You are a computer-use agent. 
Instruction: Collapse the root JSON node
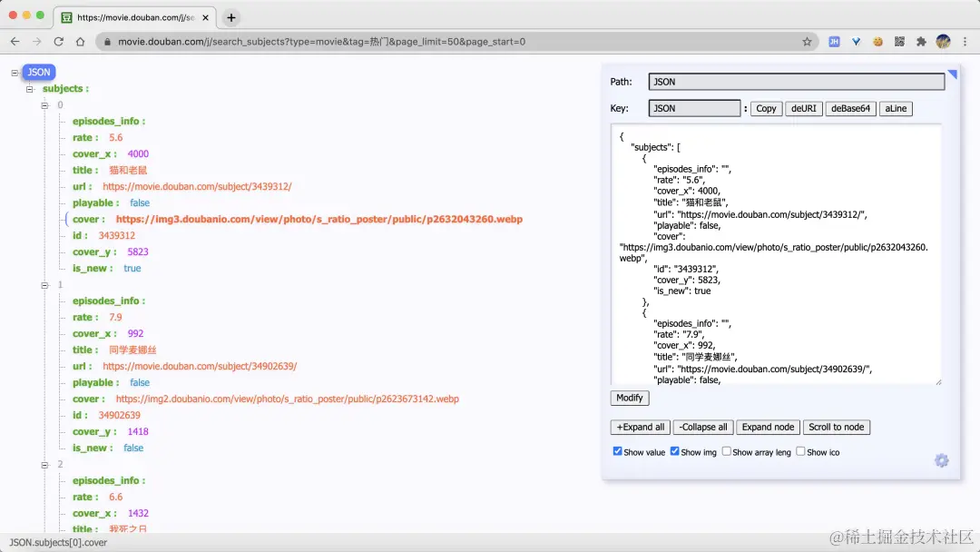[x=15, y=73]
